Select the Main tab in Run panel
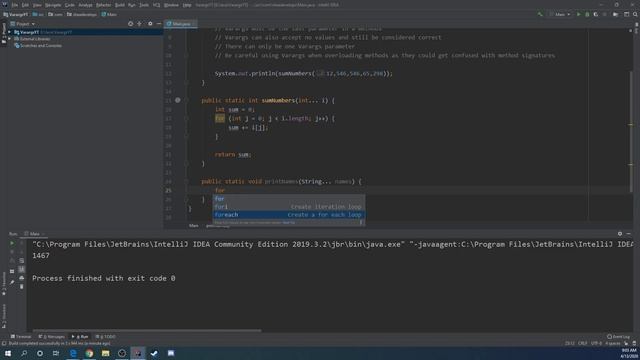Screen dimensions: 640x360 (34, 234)
